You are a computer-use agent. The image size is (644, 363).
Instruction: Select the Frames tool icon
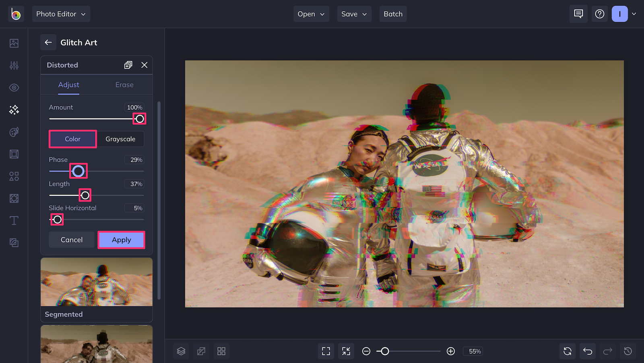click(14, 154)
